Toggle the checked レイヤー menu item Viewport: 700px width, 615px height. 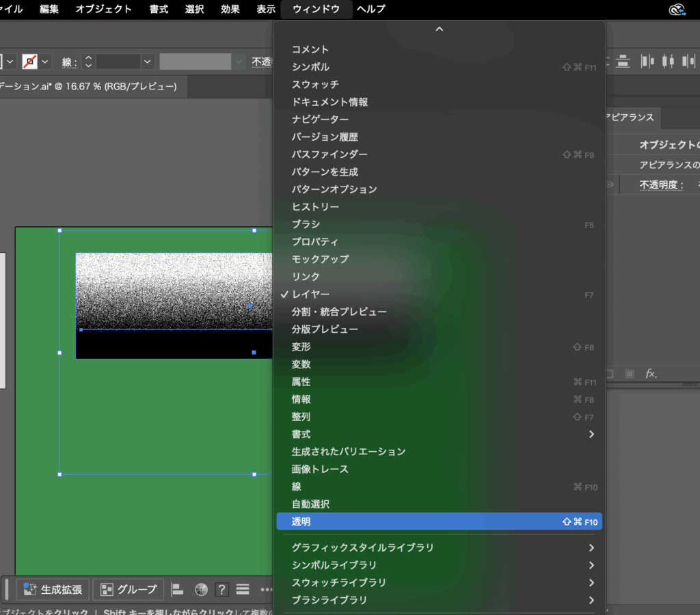click(x=311, y=294)
